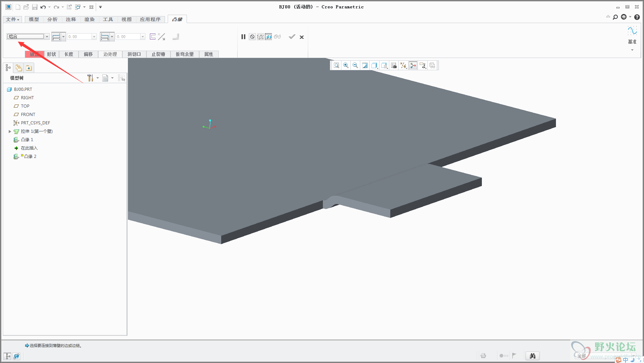This screenshot has height=363, width=644.
Task: Open the undo history dropdown arrow
Action: pyautogui.click(x=49, y=7)
